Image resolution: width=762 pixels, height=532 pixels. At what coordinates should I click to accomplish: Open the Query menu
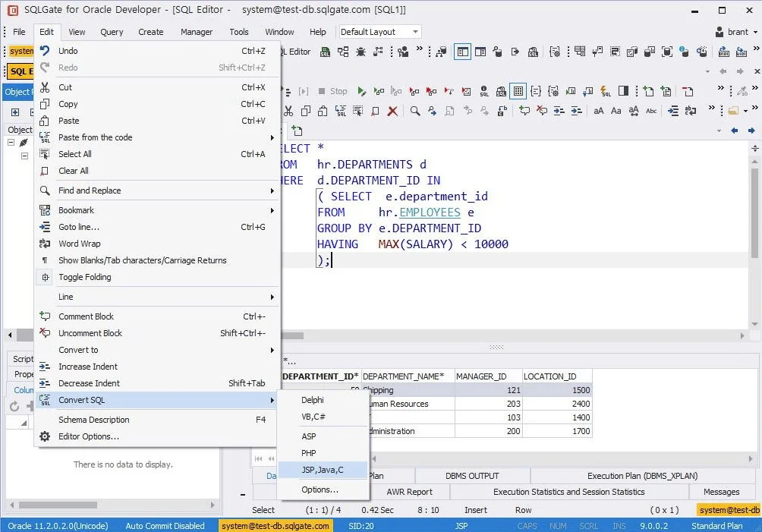tap(112, 32)
